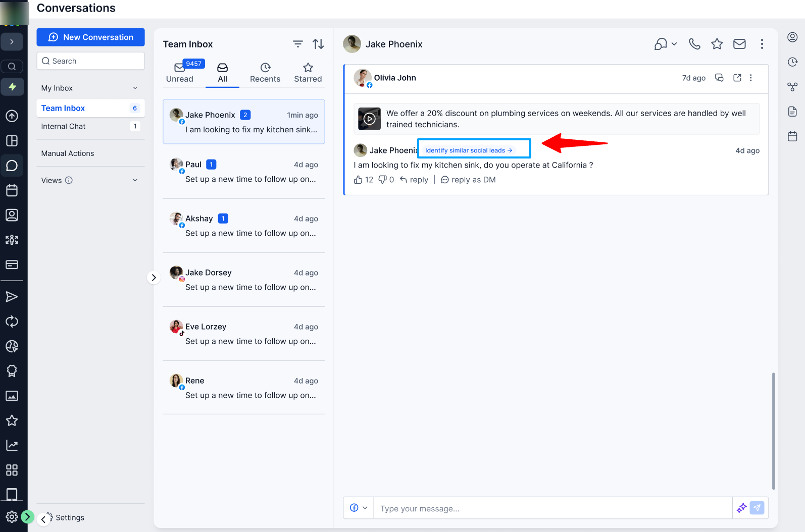This screenshot has height=532, width=805.
Task: Focus the Type your message input
Action: (x=552, y=508)
